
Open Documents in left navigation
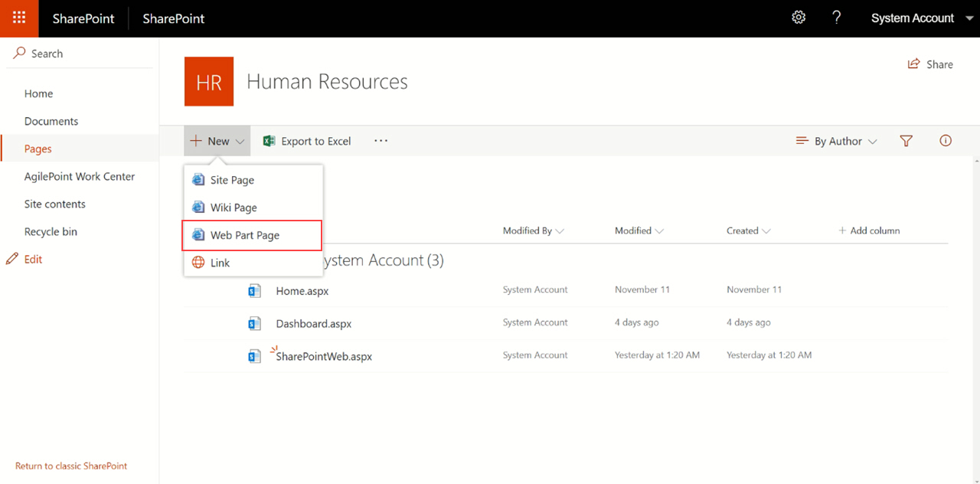pyautogui.click(x=51, y=121)
